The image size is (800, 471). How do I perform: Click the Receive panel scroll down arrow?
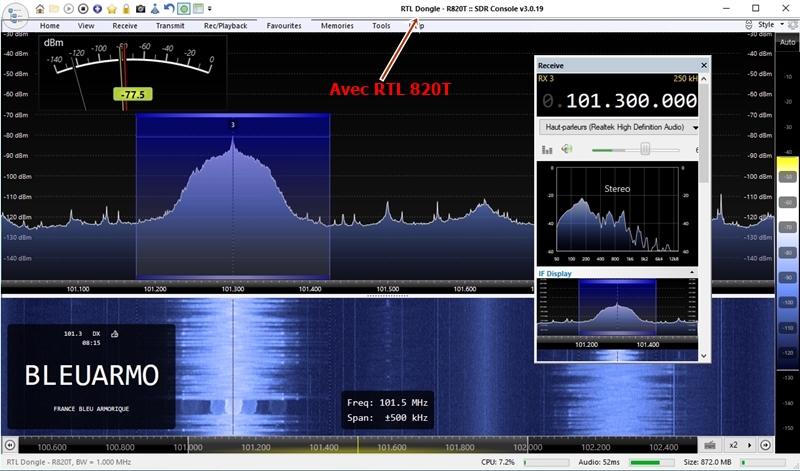coord(704,356)
